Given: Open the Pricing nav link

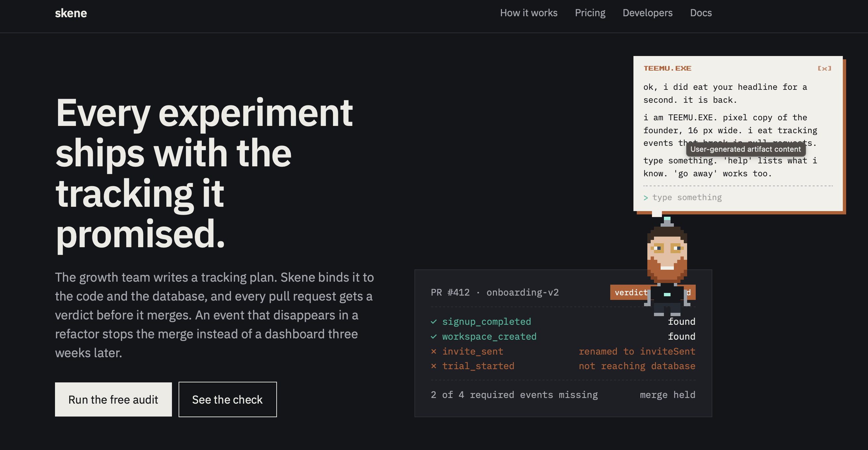Looking at the screenshot, I should (590, 13).
